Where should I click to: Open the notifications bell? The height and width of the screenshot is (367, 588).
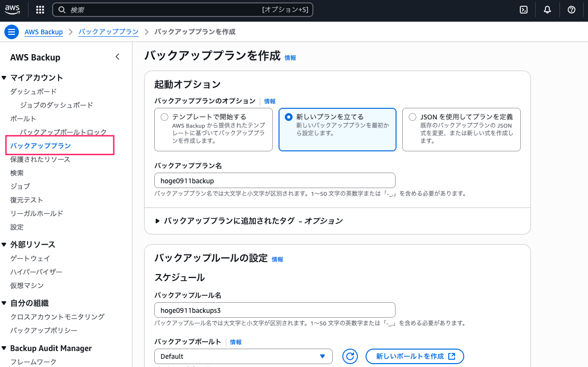coord(547,10)
